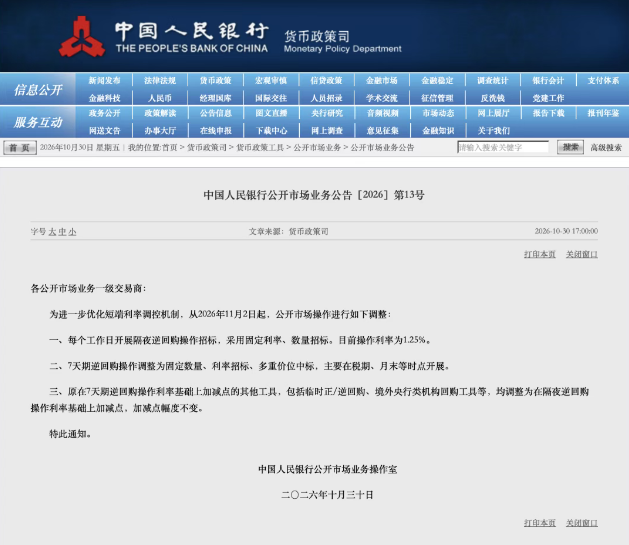The height and width of the screenshot is (545, 629).
Task: Open 网上展厅
Action: [493, 113]
